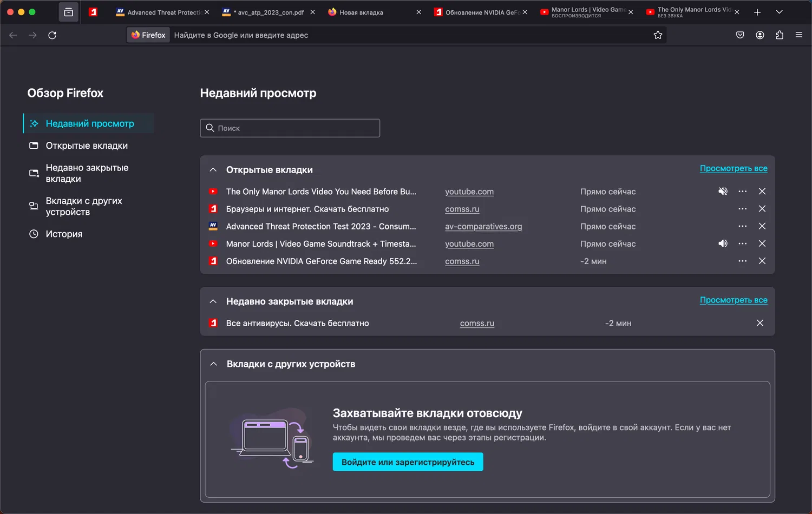812x514 pixels.
Task: Unmute The Only Manor Lords video tab
Action: (723, 192)
